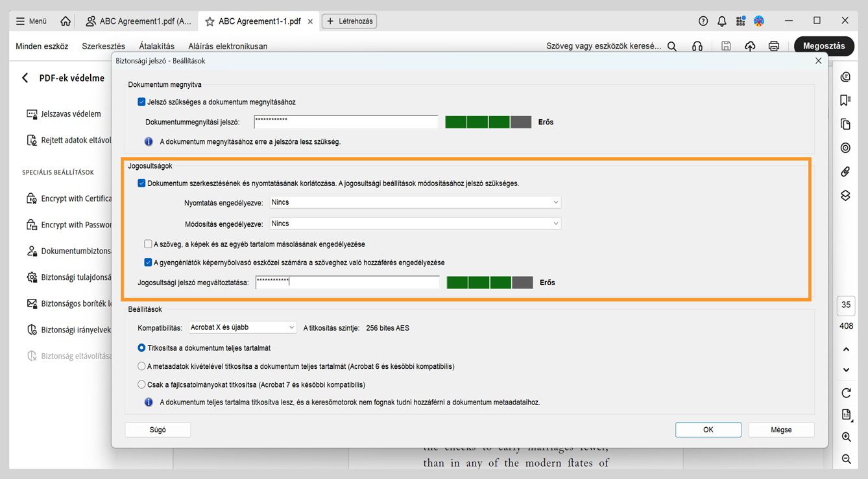Switch to ABC Agreement1.pdf tab
This screenshot has height=479, width=868.
pyautogui.click(x=138, y=21)
